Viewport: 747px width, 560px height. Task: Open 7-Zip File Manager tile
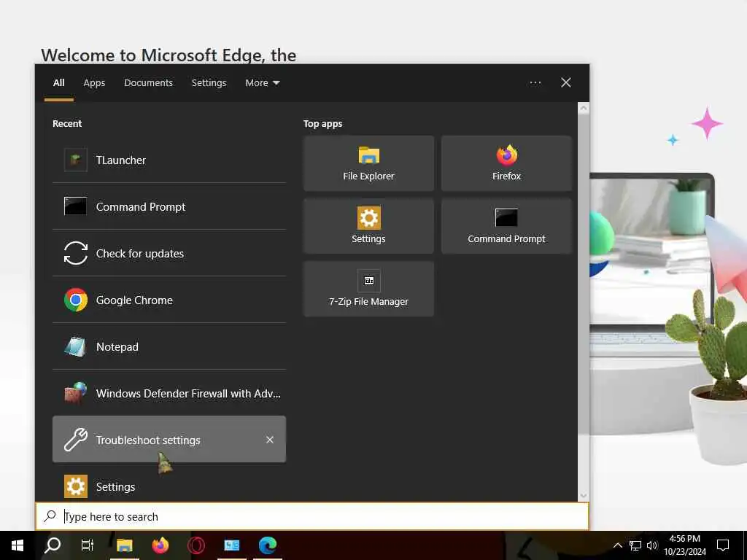click(368, 289)
